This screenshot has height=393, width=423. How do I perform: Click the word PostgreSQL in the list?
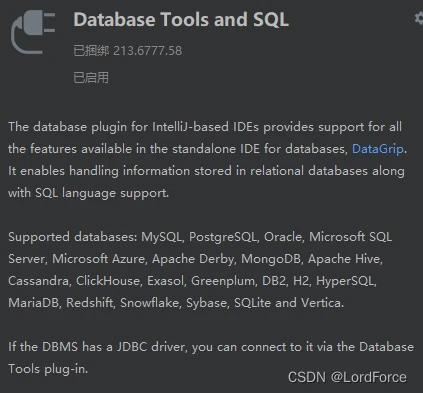223,237
